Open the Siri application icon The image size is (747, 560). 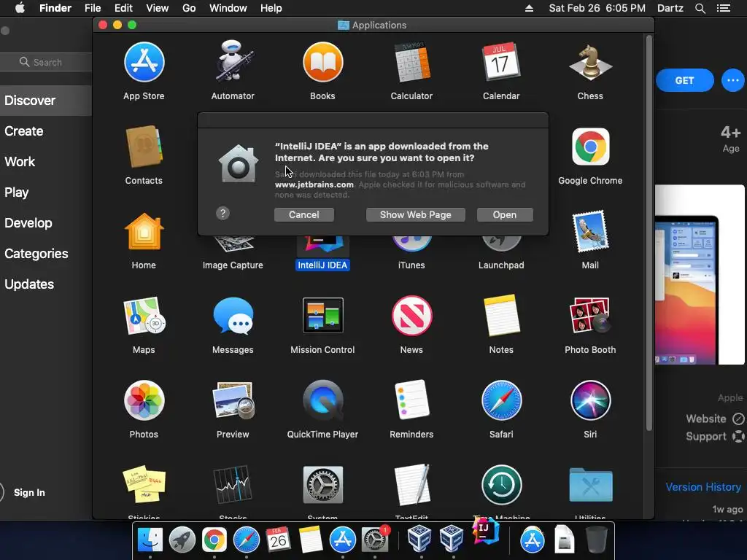point(590,400)
